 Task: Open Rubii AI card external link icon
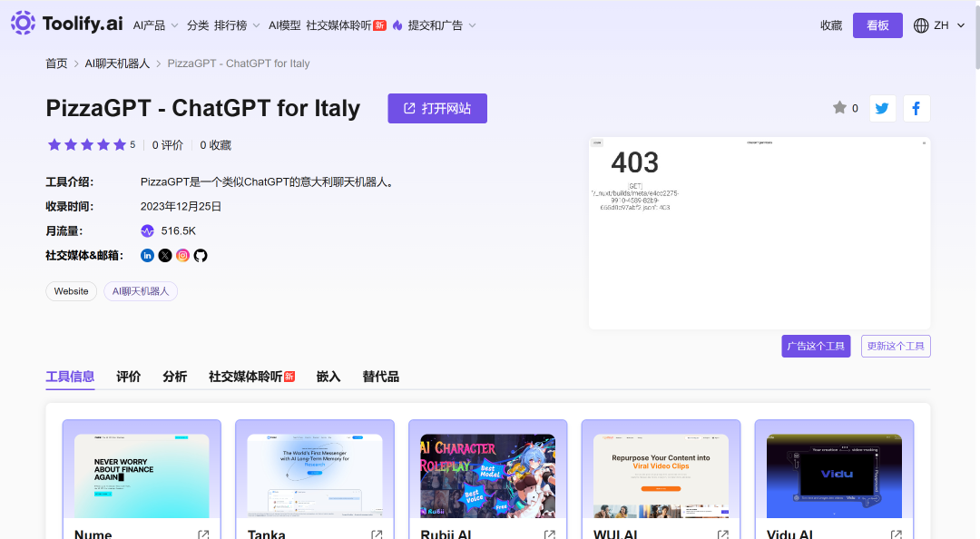550,534
